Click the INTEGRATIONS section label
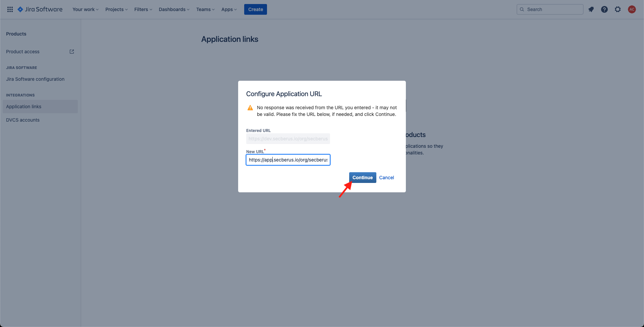This screenshot has height=327, width=644. click(20, 95)
